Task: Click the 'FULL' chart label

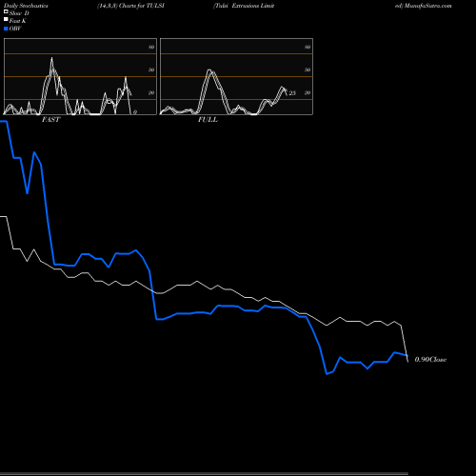Action: point(208,120)
